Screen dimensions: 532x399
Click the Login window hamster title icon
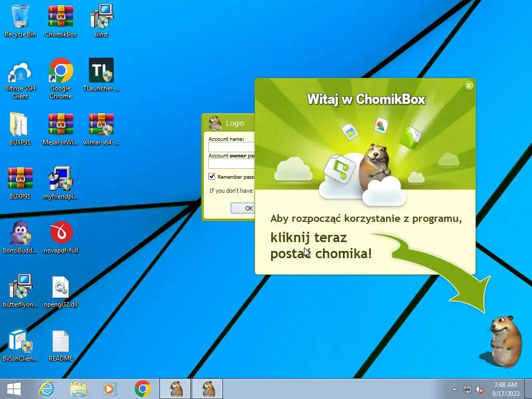(x=215, y=123)
